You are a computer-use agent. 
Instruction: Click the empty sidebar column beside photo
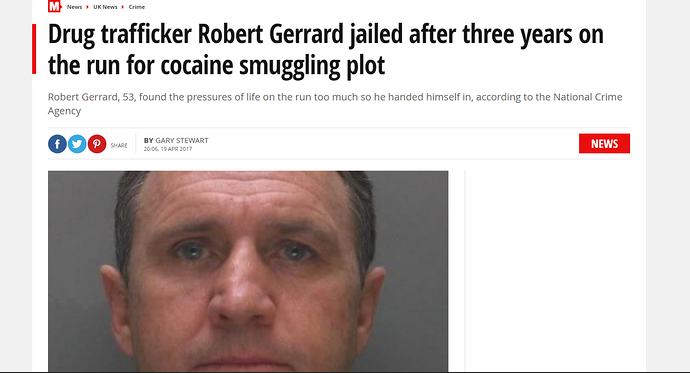point(548,271)
